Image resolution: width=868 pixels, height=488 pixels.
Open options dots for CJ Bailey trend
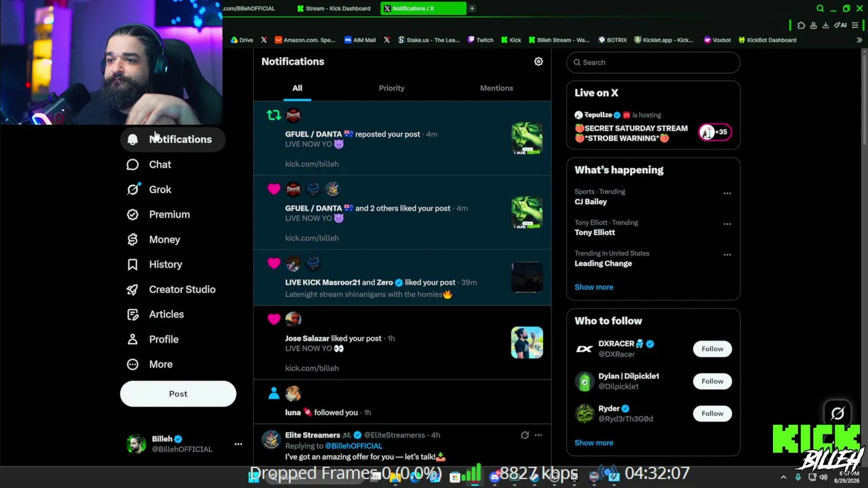(727, 193)
